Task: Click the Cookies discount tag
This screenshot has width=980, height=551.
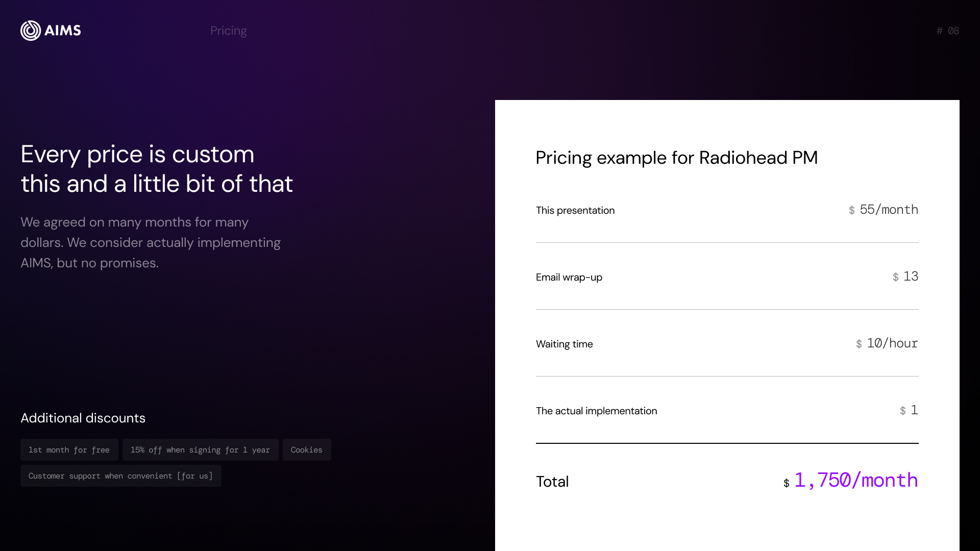Action: click(x=307, y=449)
